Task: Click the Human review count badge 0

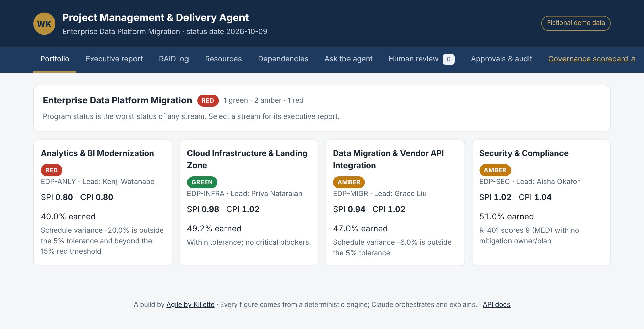Action: (x=449, y=59)
